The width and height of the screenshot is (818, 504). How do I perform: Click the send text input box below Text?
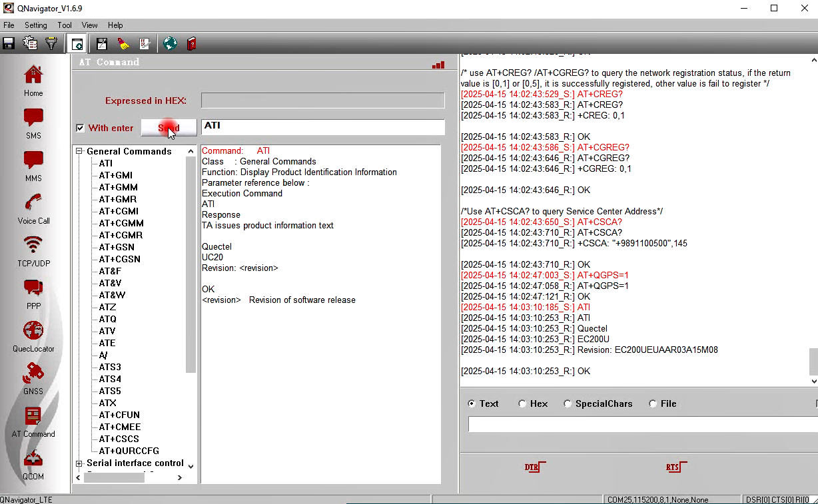coord(643,424)
